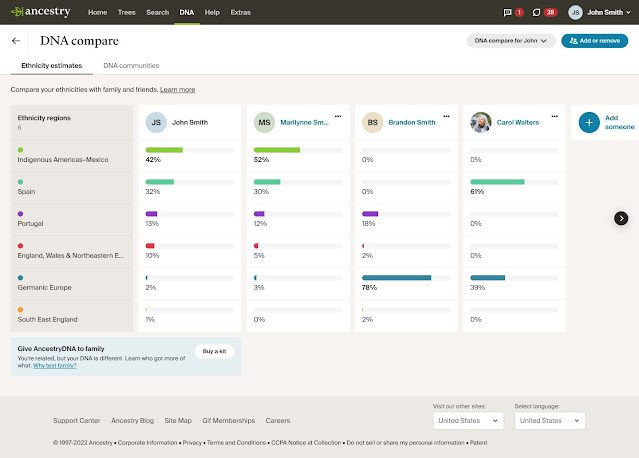Open the Home menu
This screenshot has height=458, width=639.
pyautogui.click(x=97, y=13)
